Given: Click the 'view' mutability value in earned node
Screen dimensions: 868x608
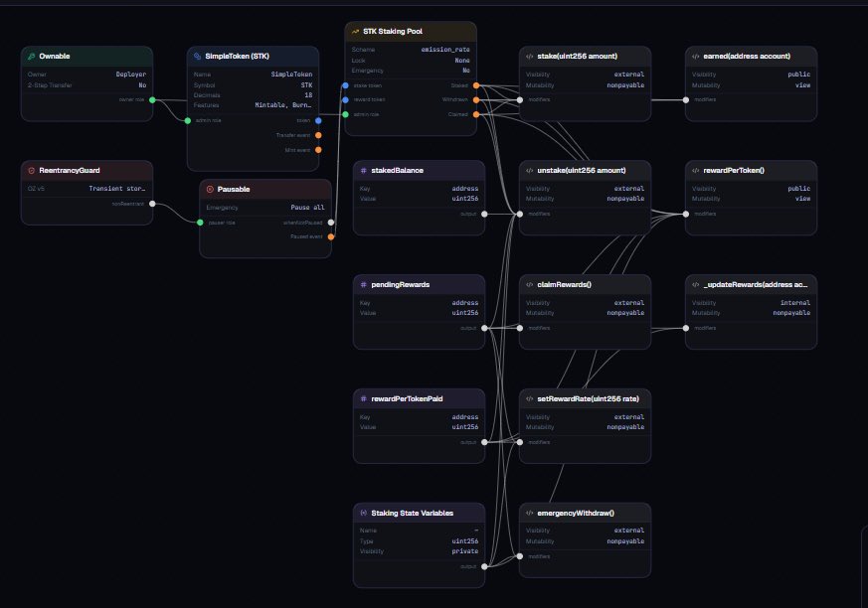Looking at the screenshot, I should pyautogui.click(x=803, y=85).
